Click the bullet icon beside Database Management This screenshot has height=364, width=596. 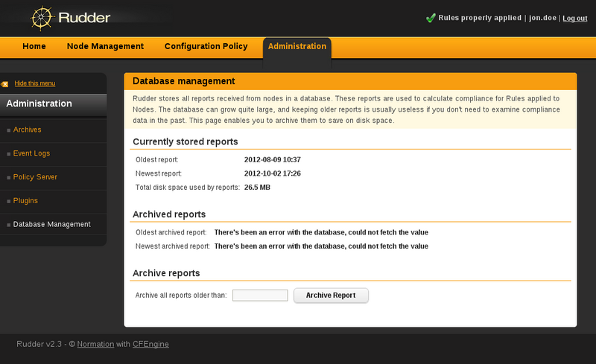coord(8,225)
